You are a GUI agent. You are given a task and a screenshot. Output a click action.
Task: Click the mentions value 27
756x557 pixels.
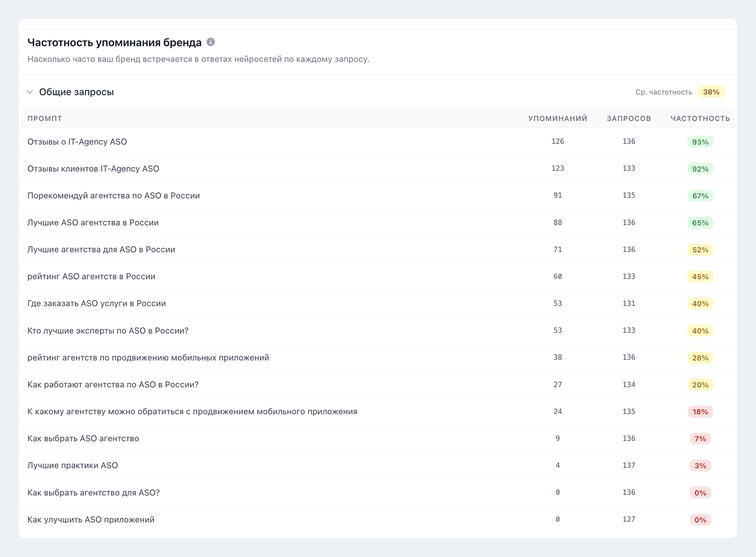tap(558, 384)
